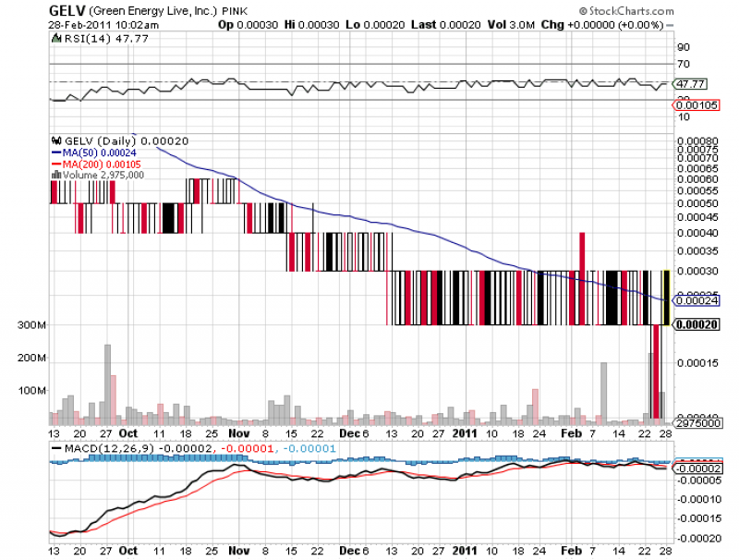This screenshot has width=739, height=560.
Task: Click the volume bars icon beside Volume 2,975,000
Action: pos(56,175)
